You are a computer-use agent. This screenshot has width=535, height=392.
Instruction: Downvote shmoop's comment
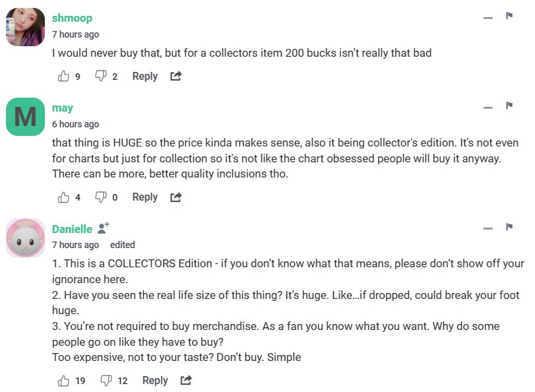point(101,77)
